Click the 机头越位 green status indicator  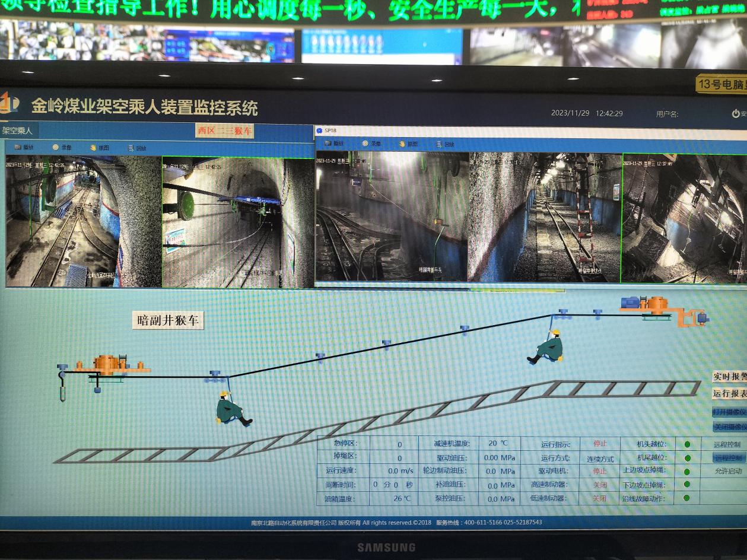click(x=687, y=444)
